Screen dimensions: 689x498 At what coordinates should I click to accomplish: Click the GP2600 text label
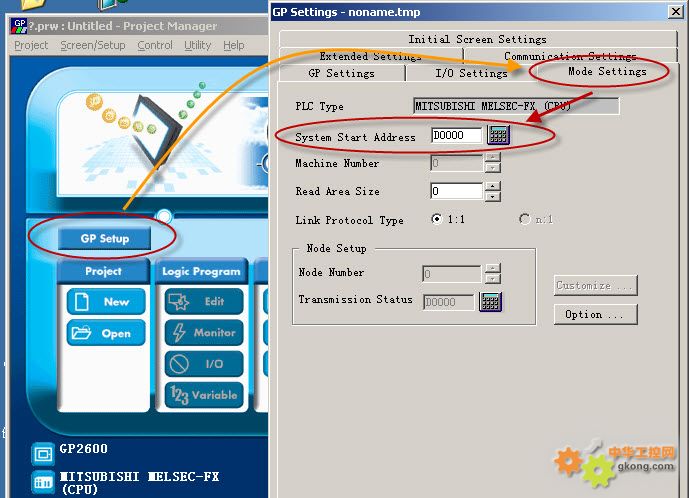tap(83, 449)
